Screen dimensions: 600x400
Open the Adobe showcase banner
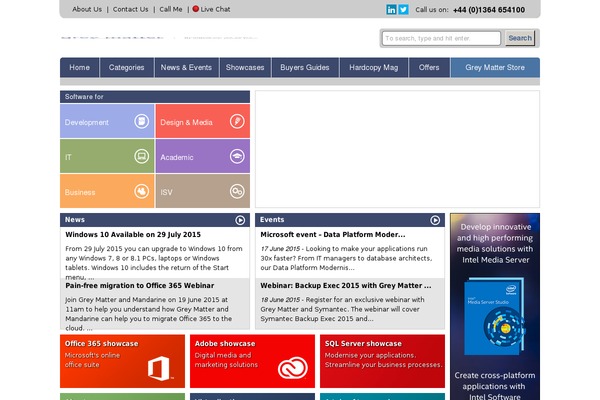(253, 361)
